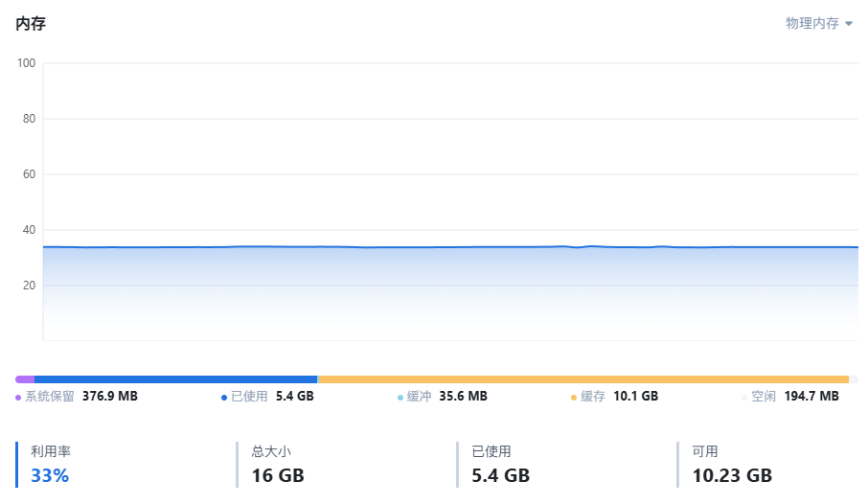
Task: Click the 10.1 GB legend value
Action: (x=635, y=396)
